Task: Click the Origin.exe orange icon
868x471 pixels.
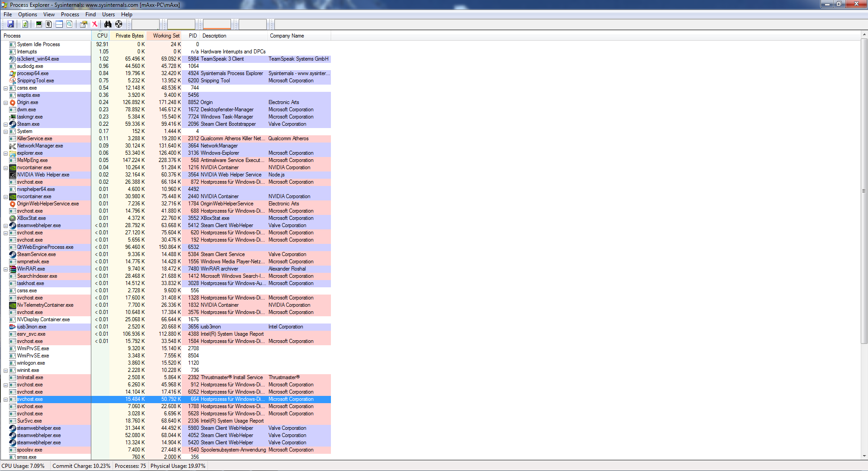Action: (x=13, y=102)
